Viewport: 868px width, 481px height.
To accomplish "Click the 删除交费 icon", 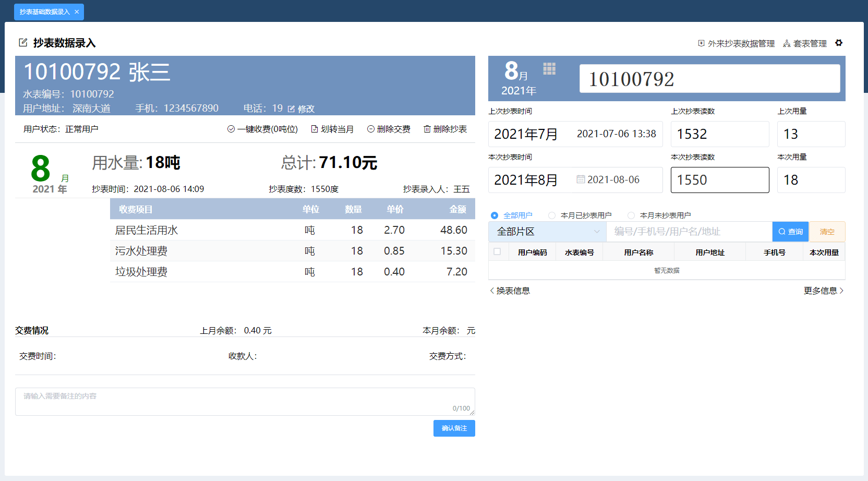I will click(x=370, y=129).
